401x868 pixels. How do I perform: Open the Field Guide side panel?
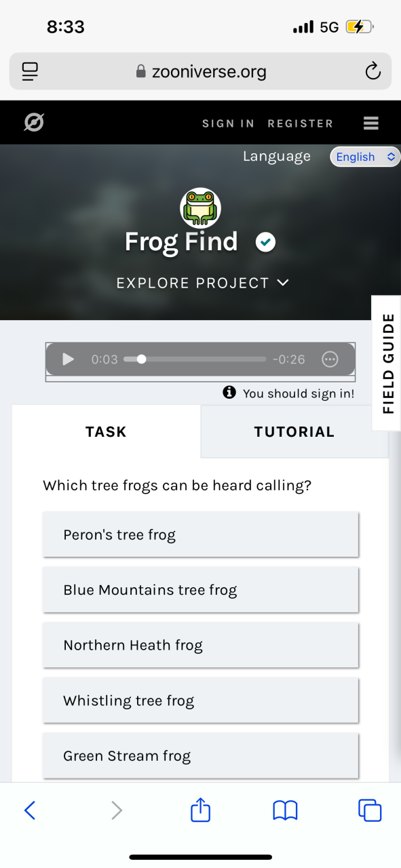click(x=387, y=363)
